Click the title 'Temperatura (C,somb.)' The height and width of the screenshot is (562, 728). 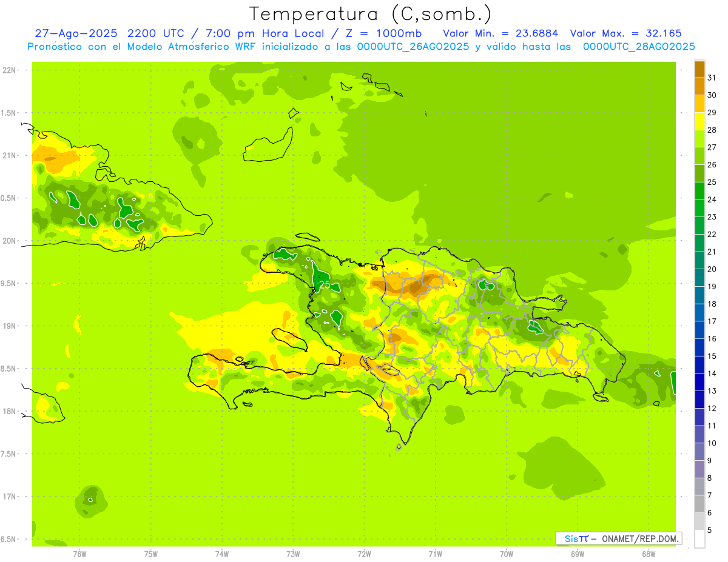tap(371, 14)
